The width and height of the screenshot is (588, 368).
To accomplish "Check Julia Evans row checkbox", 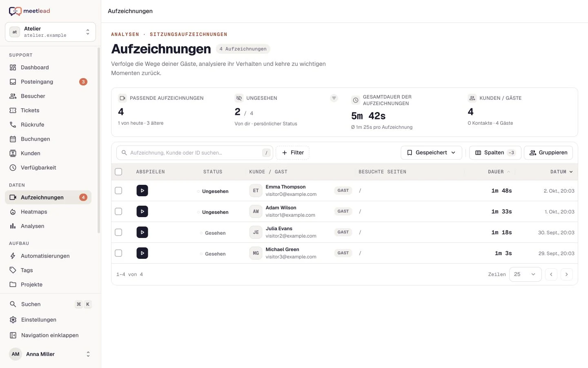I will 118,232.
